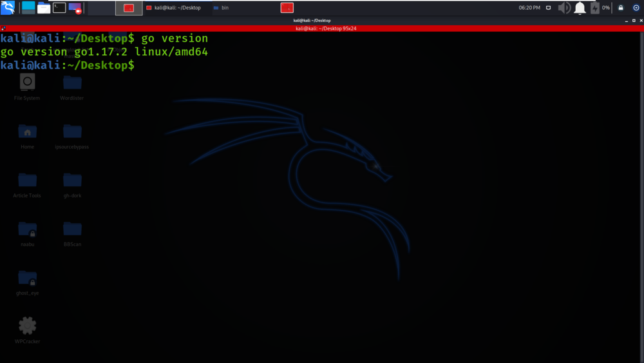This screenshot has width=644, height=363.
Task: Close the terminal window
Action: point(641,21)
